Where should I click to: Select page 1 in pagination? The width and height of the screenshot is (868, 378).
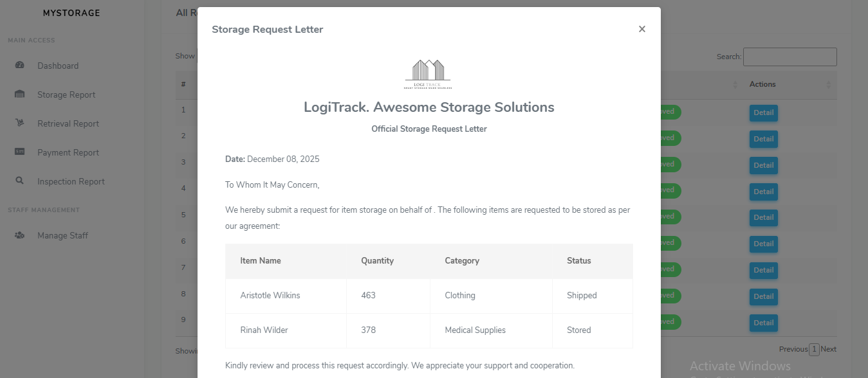point(814,349)
